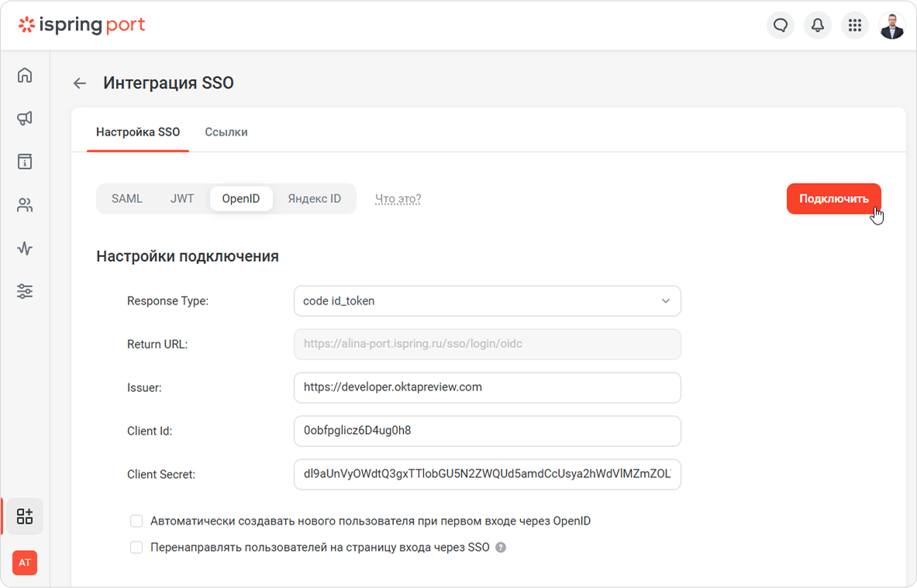Click the Return URL field
The height and width of the screenshot is (588, 917).
pos(487,344)
